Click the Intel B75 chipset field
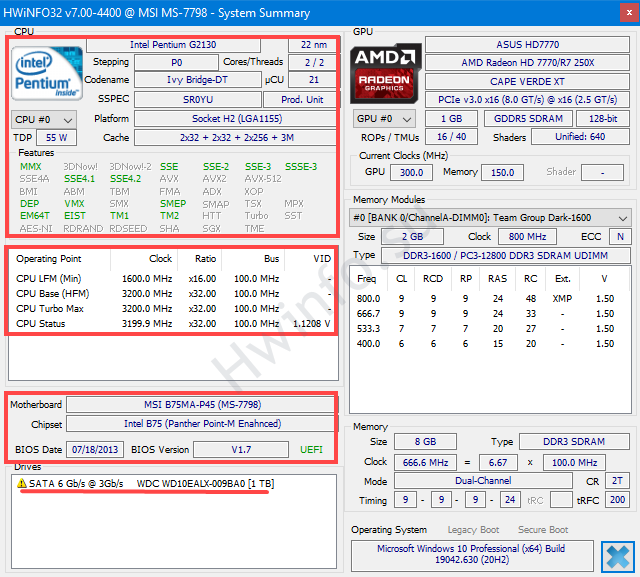The height and width of the screenshot is (577, 640). (201, 425)
